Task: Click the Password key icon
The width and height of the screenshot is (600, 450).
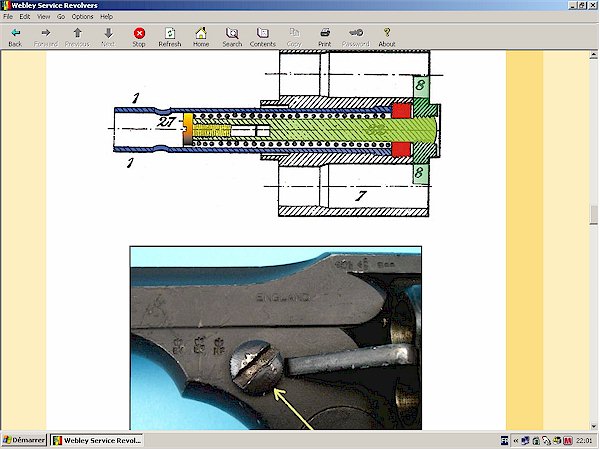Action: coord(356,33)
